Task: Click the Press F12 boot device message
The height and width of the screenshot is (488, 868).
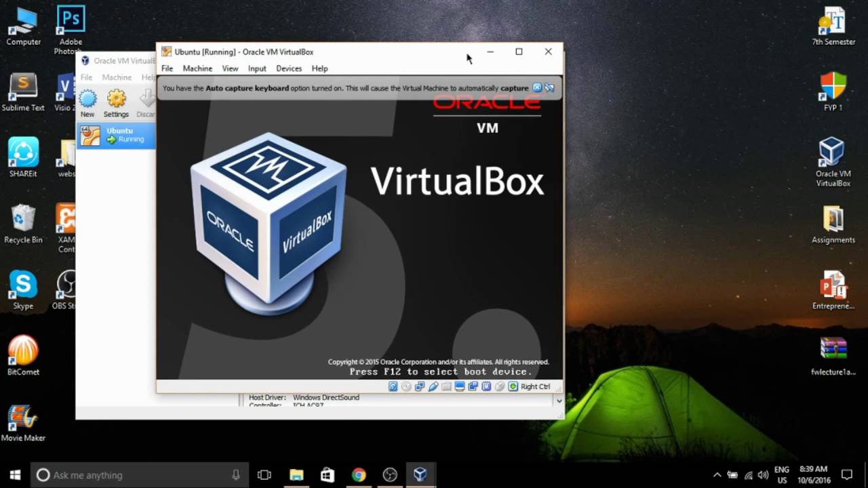Action: coord(441,371)
